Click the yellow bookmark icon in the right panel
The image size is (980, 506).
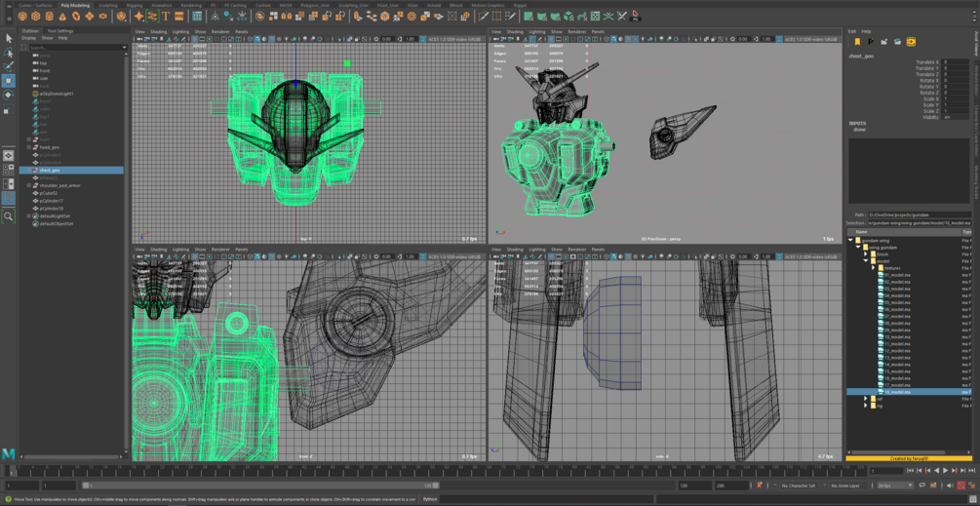click(857, 42)
